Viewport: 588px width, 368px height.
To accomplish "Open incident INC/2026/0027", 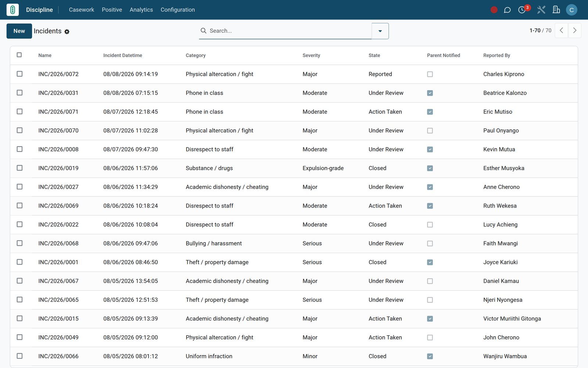I will [x=58, y=187].
